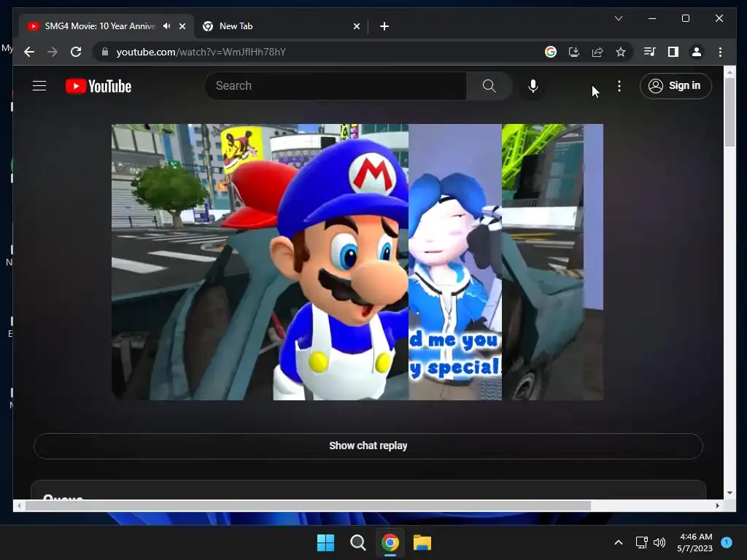Open Chrome three-dot customize menu
Viewport: 747px width, 560px height.
pos(720,52)
